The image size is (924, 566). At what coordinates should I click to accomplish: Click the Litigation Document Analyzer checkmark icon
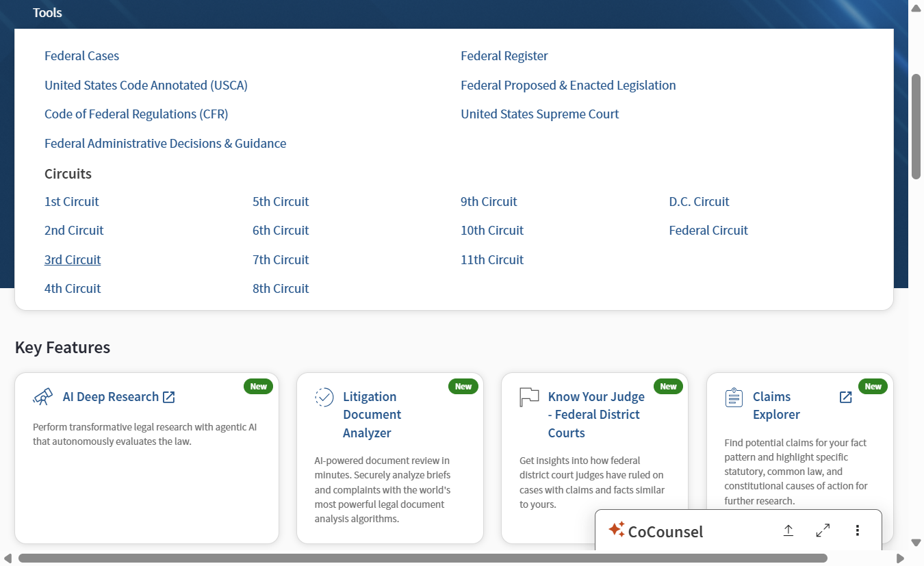pos(324,397)
